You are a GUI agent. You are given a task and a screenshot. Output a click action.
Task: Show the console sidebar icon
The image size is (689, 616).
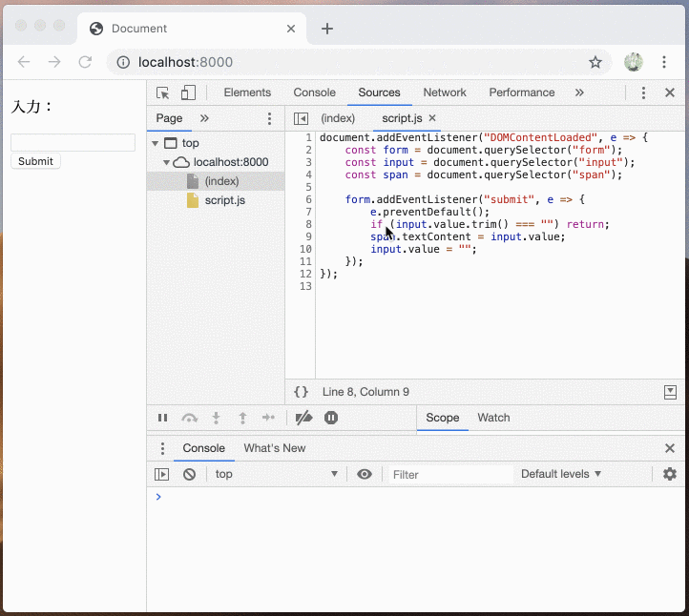coord(162,474)
